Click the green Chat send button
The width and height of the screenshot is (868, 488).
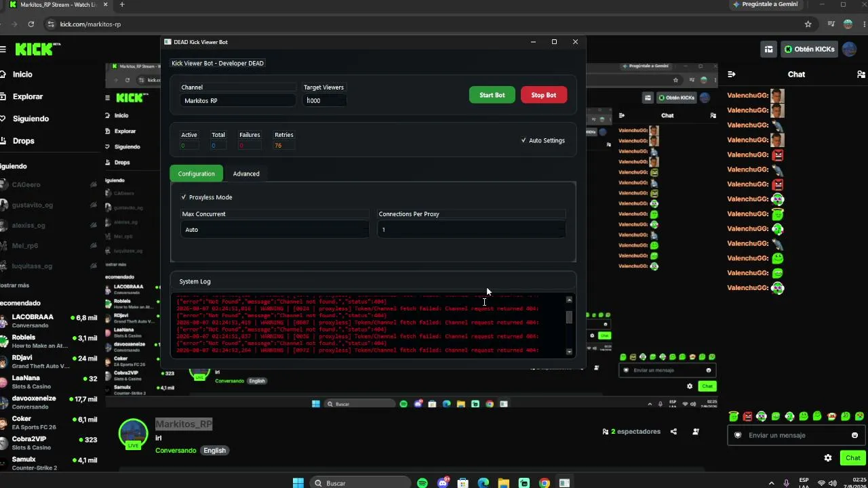[x=853, y=458]
